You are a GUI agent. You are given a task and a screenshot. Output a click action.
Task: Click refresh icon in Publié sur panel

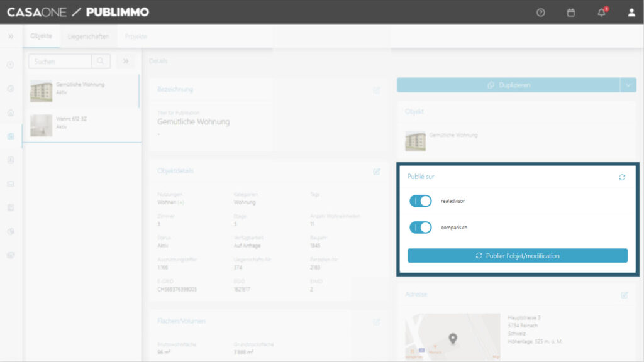coord(622,177)
